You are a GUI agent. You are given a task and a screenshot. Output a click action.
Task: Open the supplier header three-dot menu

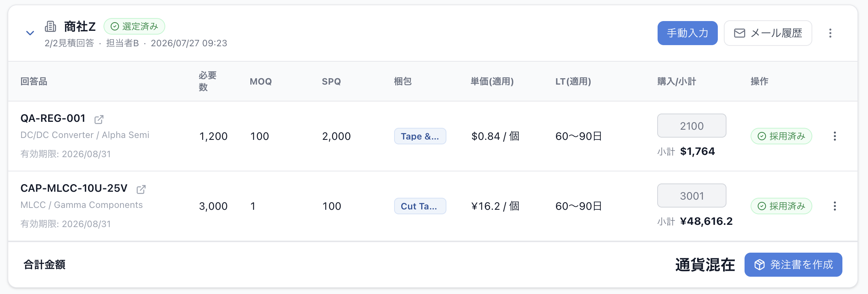[x=830, y=33]
